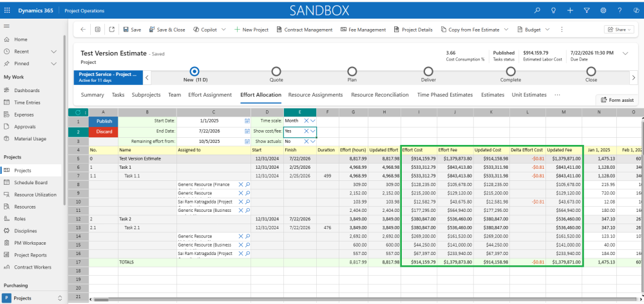Open Schedule Board in the sidebar
The image size is (644, 304).
point(31,183)
